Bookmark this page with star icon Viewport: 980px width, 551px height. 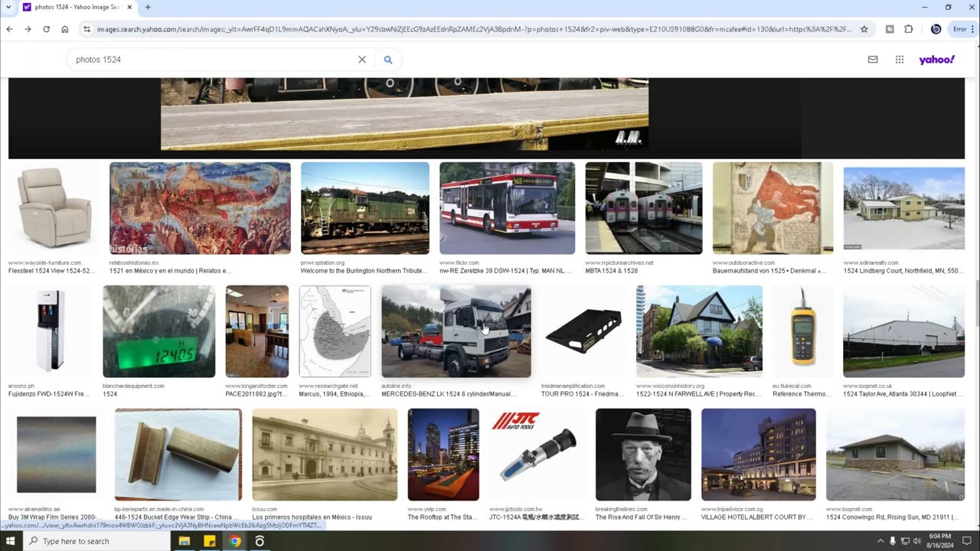pos(864,29)
